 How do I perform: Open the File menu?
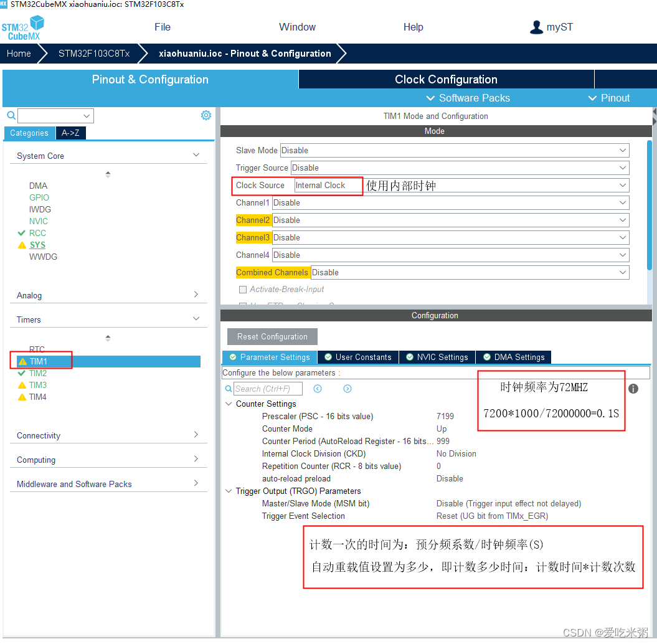click(x=163, y=27)
